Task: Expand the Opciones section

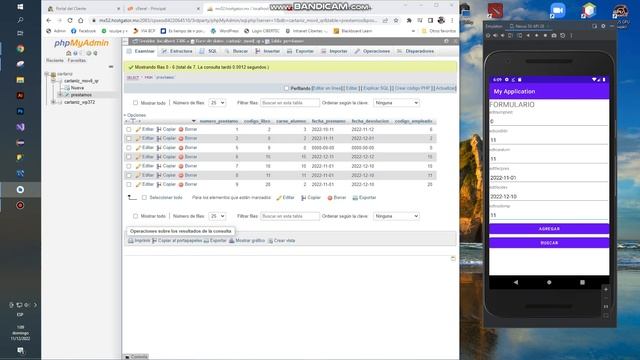Action: (135, 115)
